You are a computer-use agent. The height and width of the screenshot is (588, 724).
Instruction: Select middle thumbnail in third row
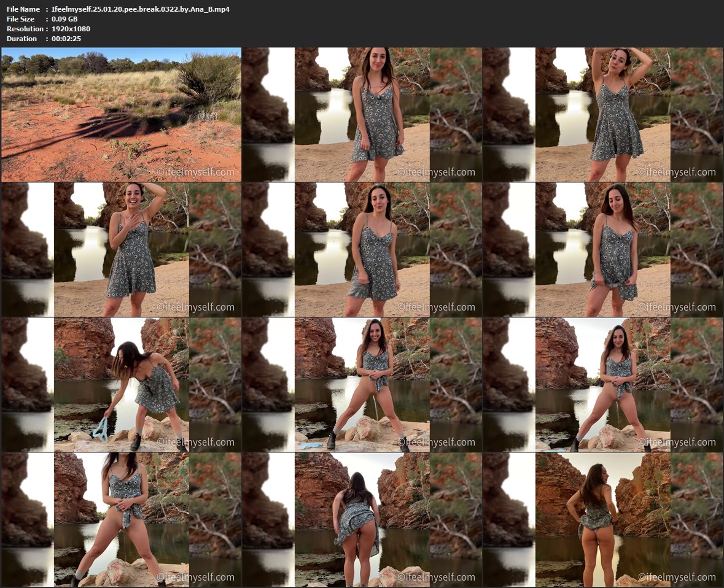362,384
